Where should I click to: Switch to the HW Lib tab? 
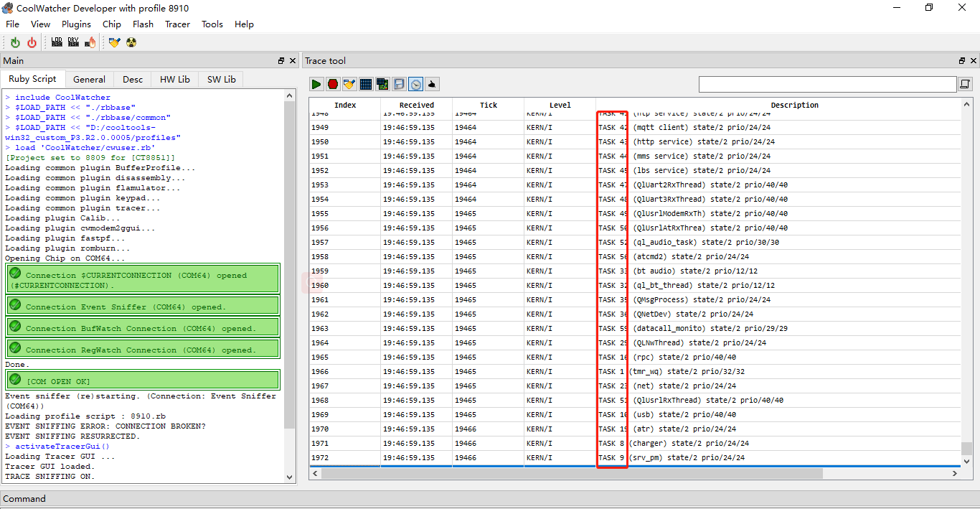[x=175, y=80]
